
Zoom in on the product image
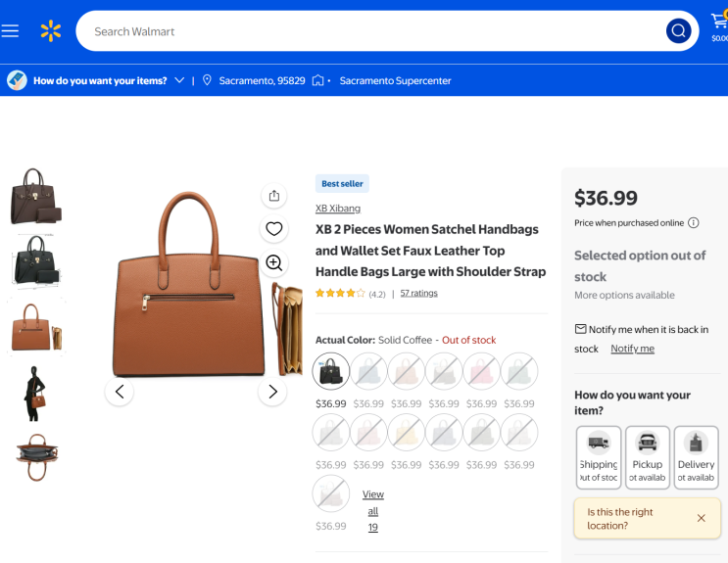[x=274, y=262]
